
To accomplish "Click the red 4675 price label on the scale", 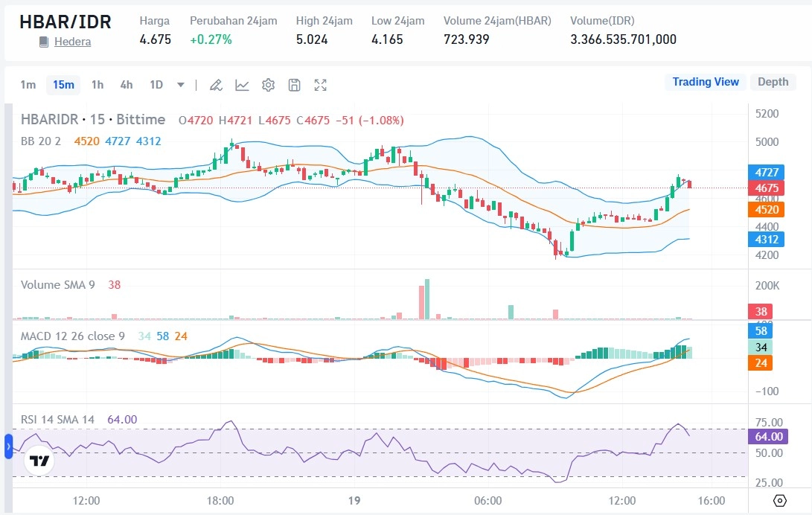I will pyautogui.click(x=767, y=189).
